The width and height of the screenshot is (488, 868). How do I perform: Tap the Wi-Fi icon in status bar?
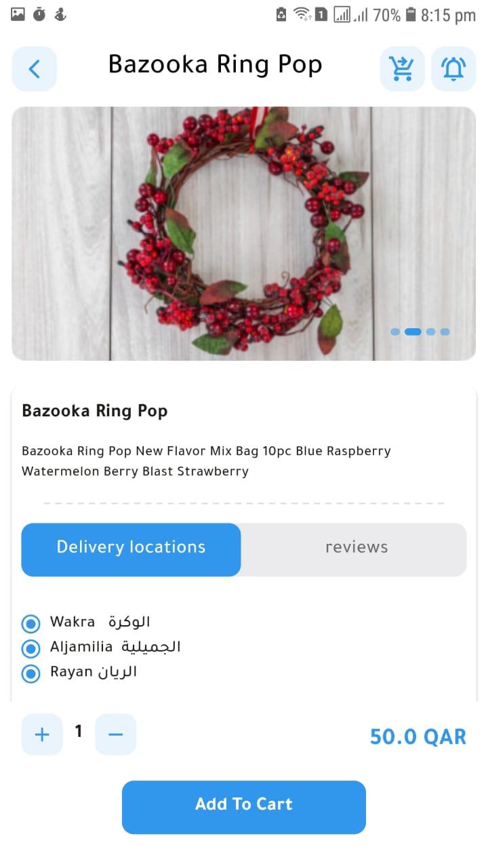[302, 14]
